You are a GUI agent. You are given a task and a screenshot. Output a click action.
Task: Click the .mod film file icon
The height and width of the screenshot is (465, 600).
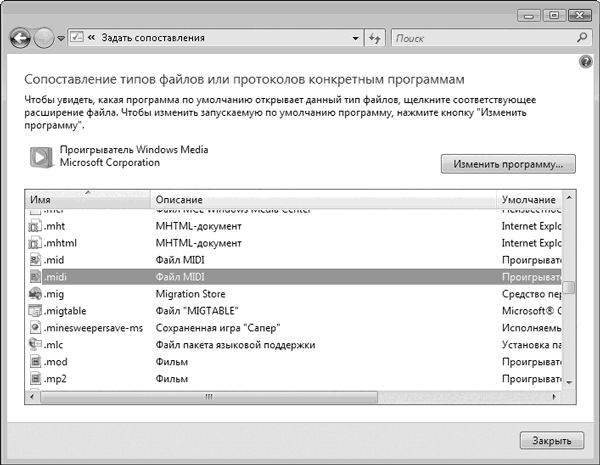pos(34,362)
